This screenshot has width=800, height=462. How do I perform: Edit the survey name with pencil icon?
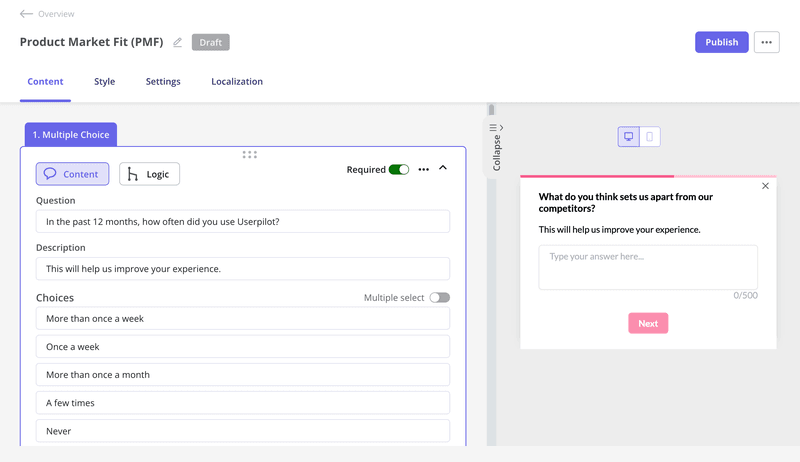[177, 42]
